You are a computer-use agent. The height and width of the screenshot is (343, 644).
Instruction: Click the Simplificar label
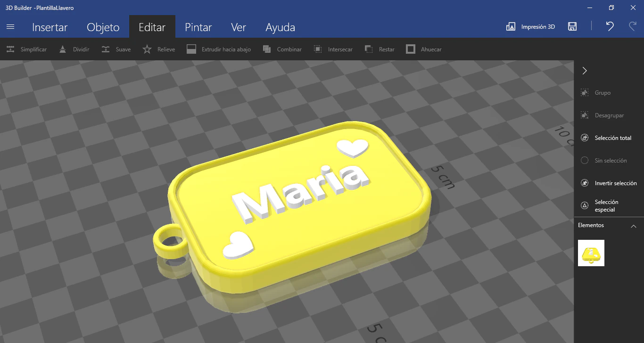(33, 49)
